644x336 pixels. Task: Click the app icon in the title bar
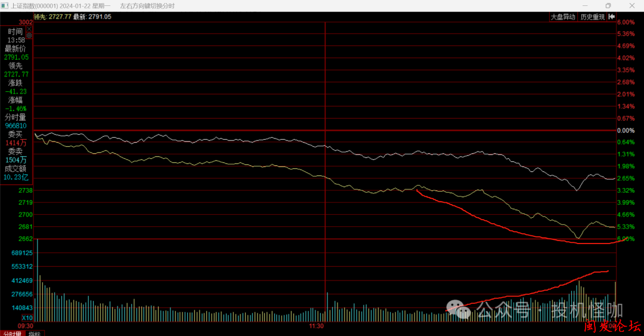pos(5,6)
